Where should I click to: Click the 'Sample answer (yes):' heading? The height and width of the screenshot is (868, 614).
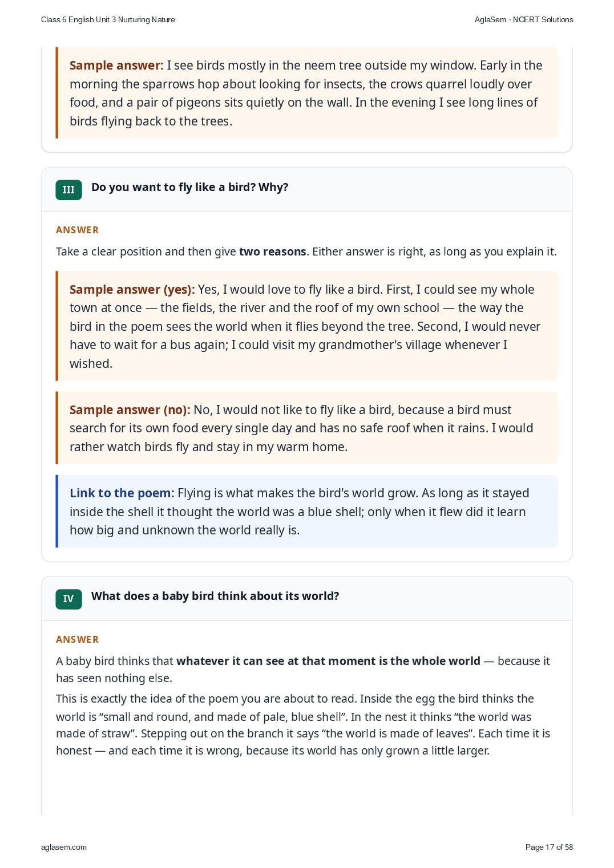point(132,289)
